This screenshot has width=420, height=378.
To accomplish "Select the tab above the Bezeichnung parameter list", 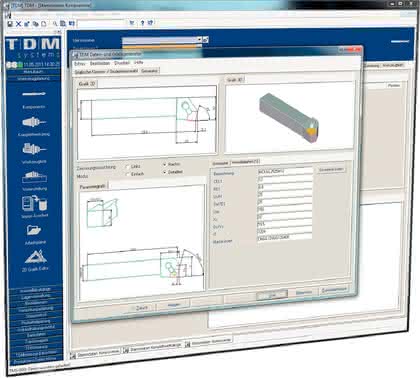I will click(221, 163).
